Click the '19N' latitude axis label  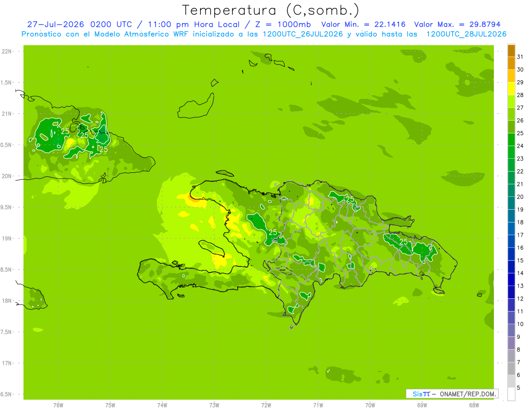point(7,239)
